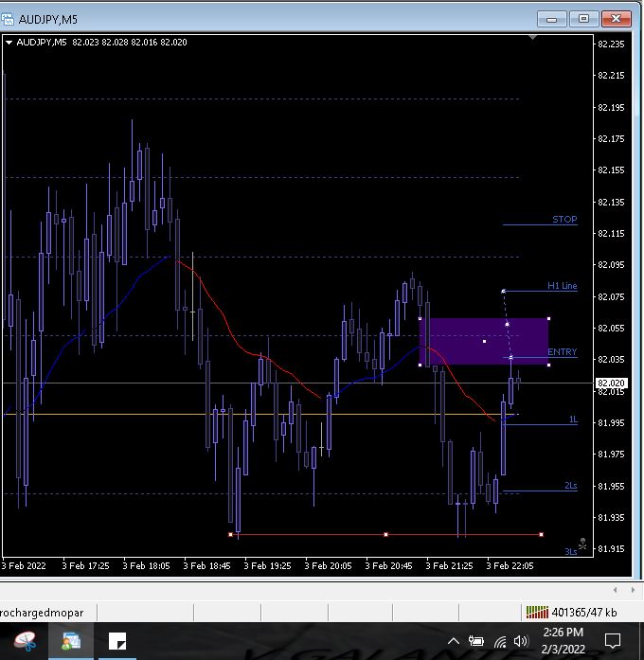
Task: Show hidden tray icons chevron
Action: (454, 641)
